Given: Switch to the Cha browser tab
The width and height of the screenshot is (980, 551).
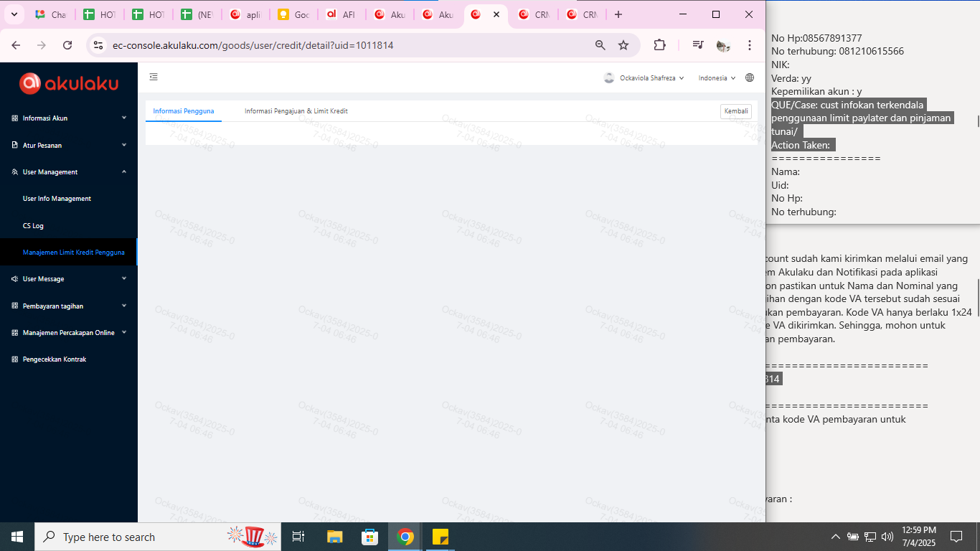Looking at the screenshot, I should click(x=50, y=14).
